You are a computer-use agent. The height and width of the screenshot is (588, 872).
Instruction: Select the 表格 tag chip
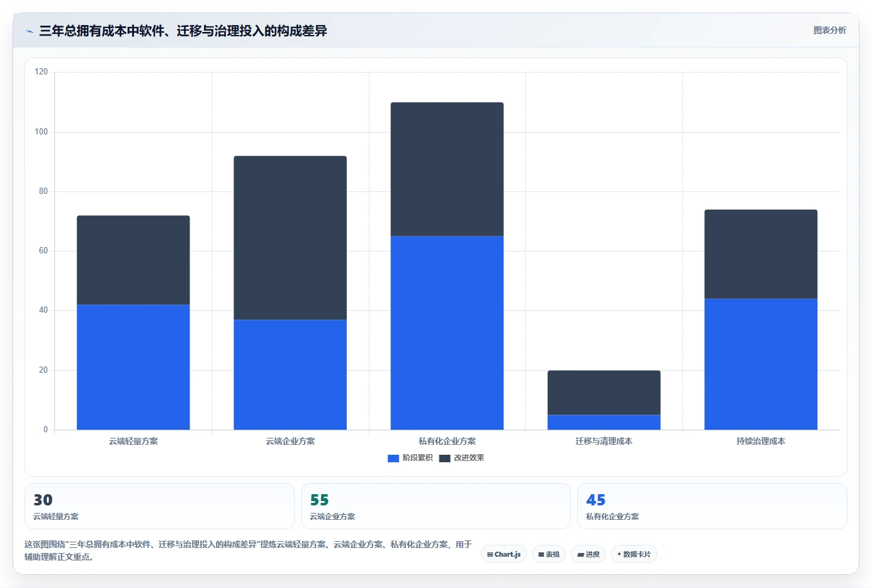[549, 554]
